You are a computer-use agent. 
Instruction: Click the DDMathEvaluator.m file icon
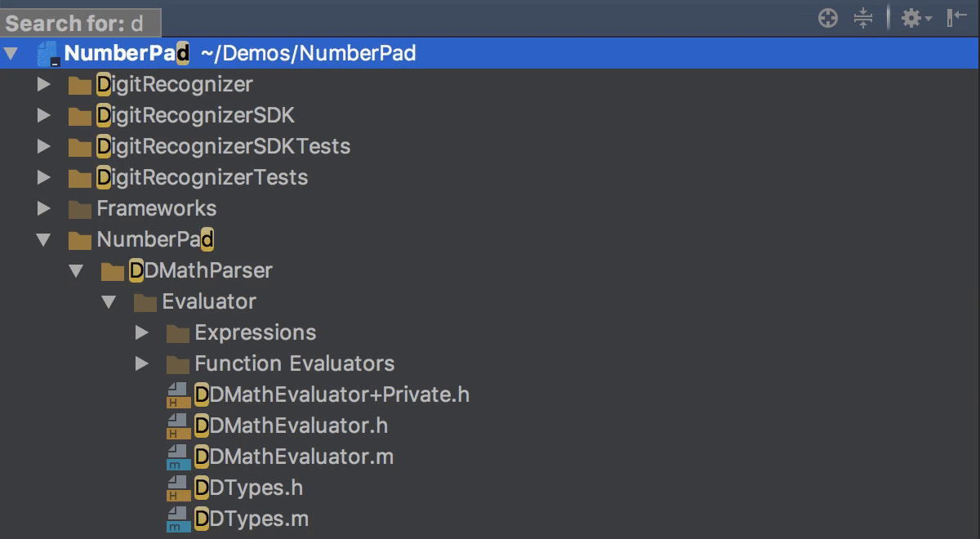coord(178,457)
